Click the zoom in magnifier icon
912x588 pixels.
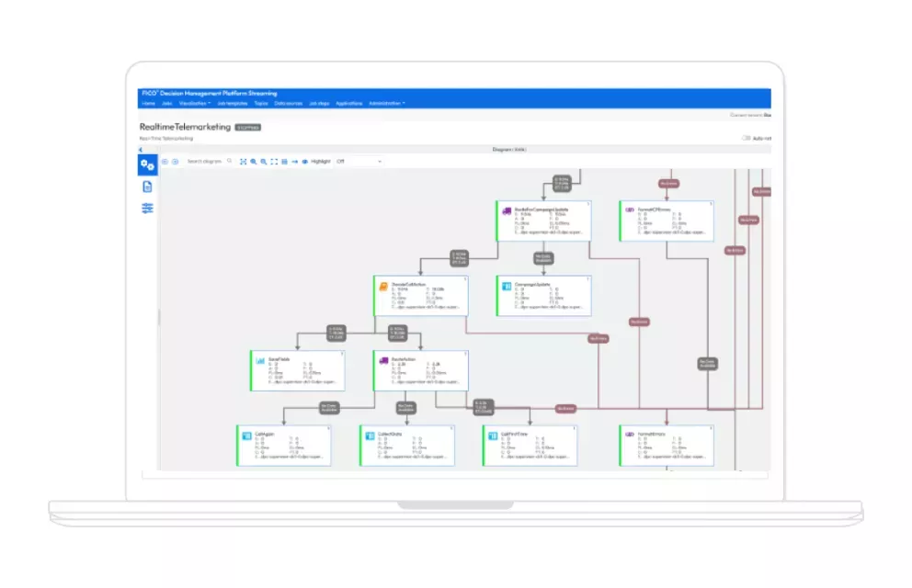(x=253, y=161)
